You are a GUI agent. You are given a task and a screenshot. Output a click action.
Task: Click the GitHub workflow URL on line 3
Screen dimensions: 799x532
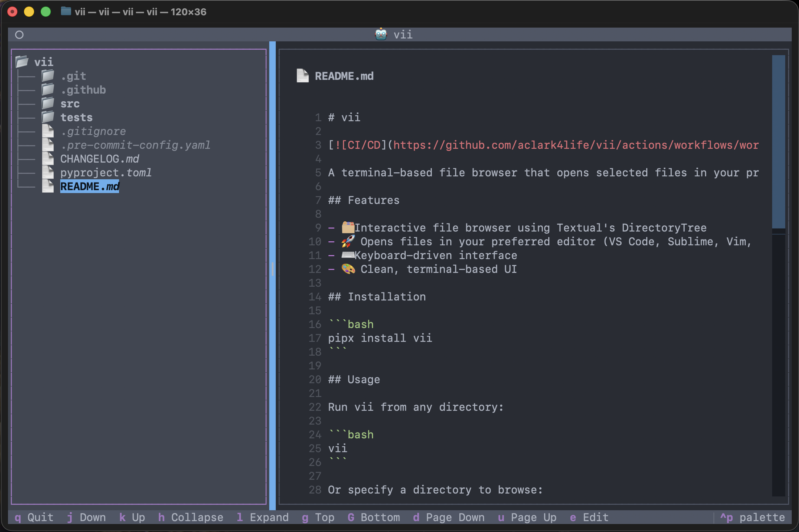click(576, 145)
